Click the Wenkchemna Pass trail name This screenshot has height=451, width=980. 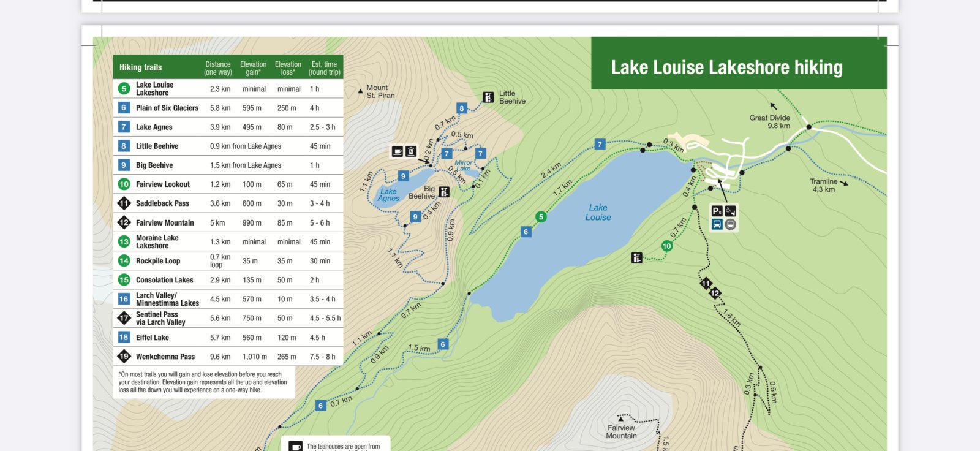point(165,357)
